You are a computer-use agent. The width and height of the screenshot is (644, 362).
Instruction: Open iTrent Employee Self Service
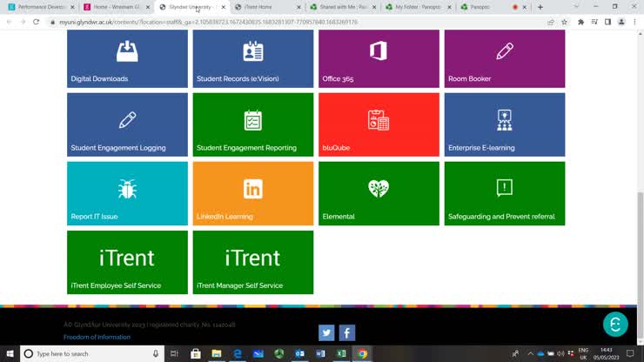(x=127, y=262)
